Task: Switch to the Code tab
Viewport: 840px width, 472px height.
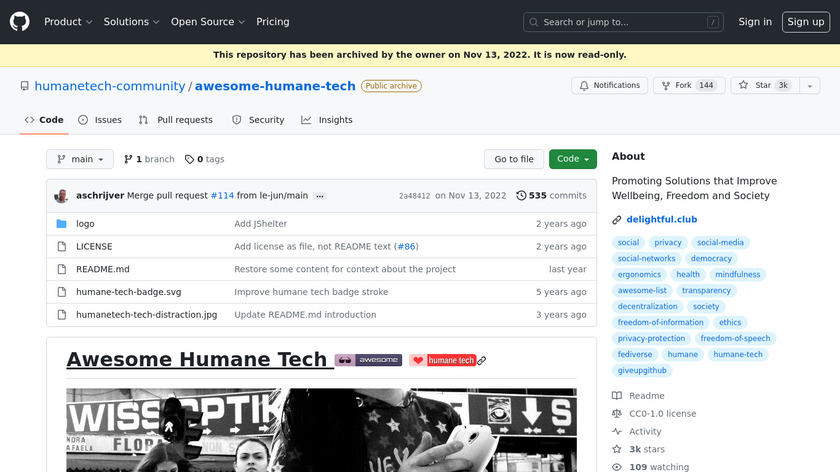Action: (x=44, y=120)
